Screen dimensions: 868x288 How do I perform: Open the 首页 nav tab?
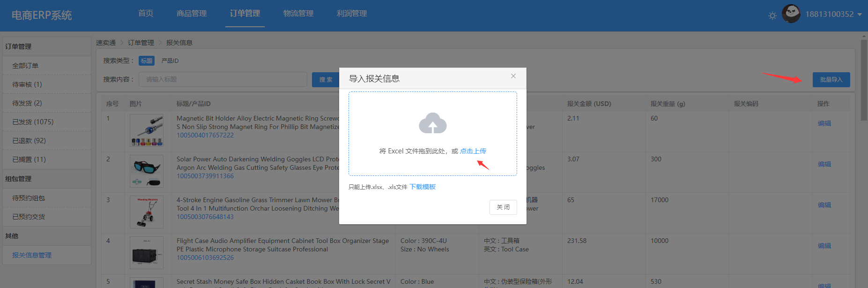tap(146, 13)
